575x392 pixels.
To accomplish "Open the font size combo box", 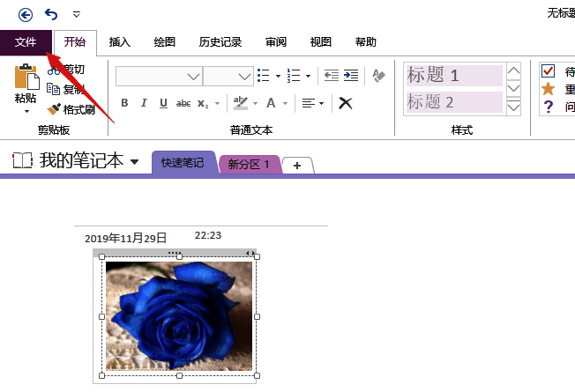I will [x=228, y=77].
